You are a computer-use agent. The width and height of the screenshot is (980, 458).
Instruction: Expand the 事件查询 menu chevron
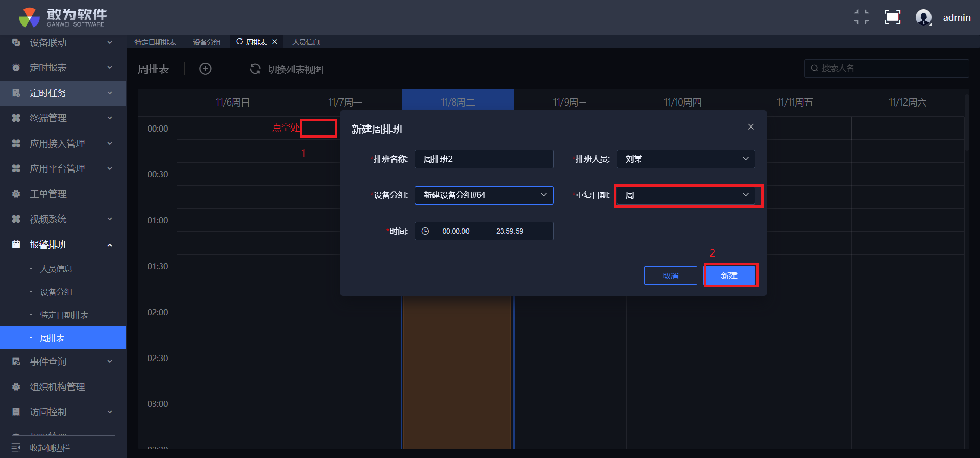pos(110,362)
